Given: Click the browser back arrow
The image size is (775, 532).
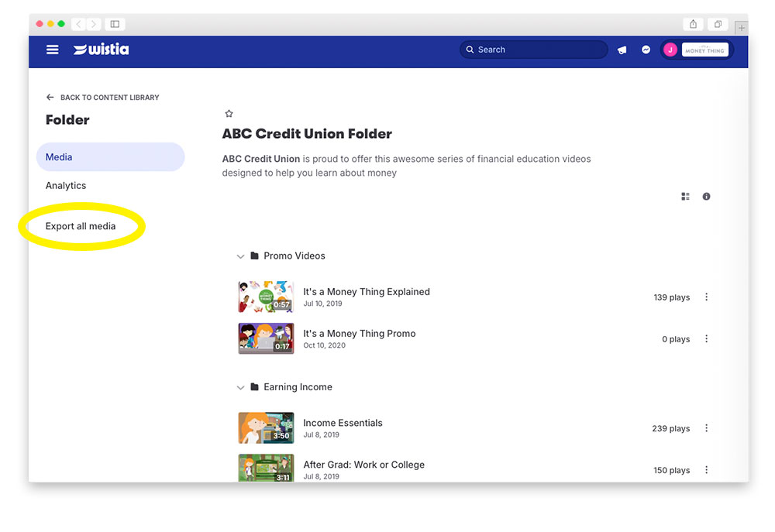Looking at the screenshot, I should tap(79, 24).
